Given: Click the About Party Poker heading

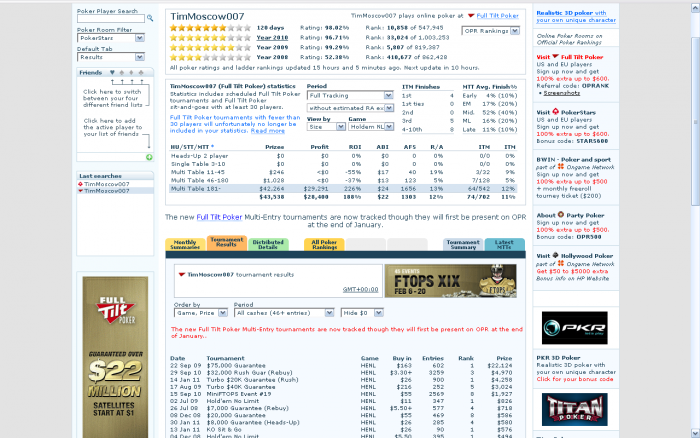Looking at the screenshot, I should 570,215.
